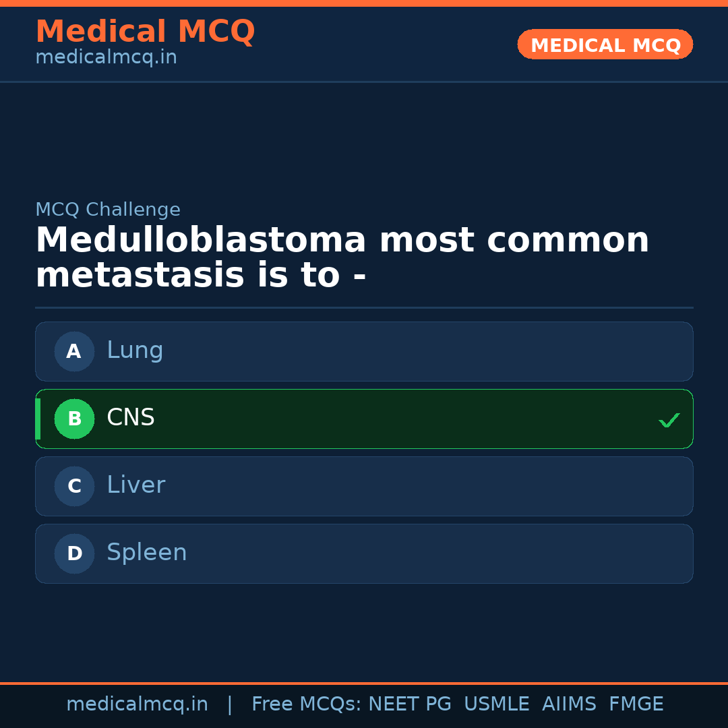The width and height of the screenshot is (728, 728).
Task: Select the Lung answer option
Action: 364,351
